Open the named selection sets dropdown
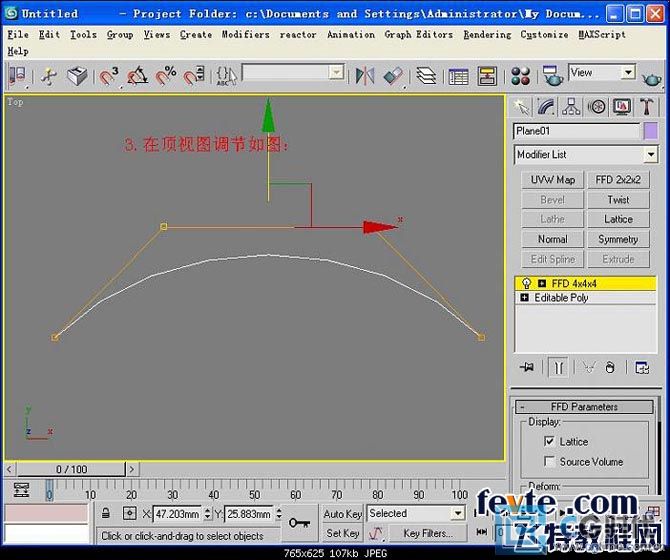 (x=336, y=72)
